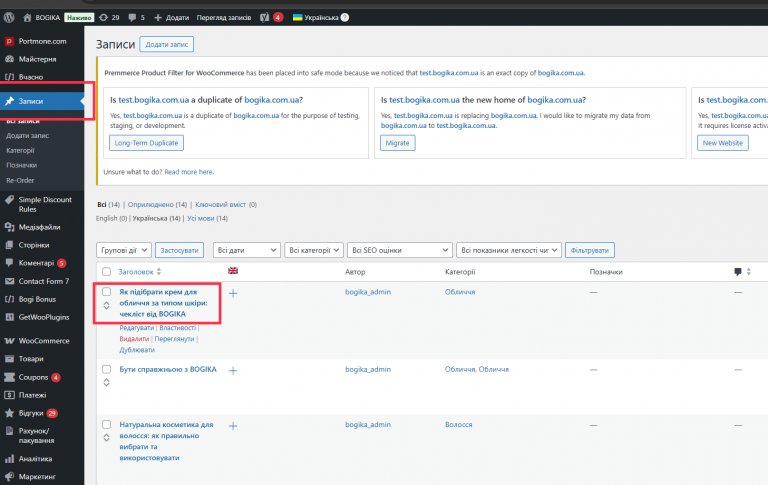Image resolution: width=768 pixels, height=485 pixels.
Task: Click the British flag column icon
Action: (x=233, y=271)
